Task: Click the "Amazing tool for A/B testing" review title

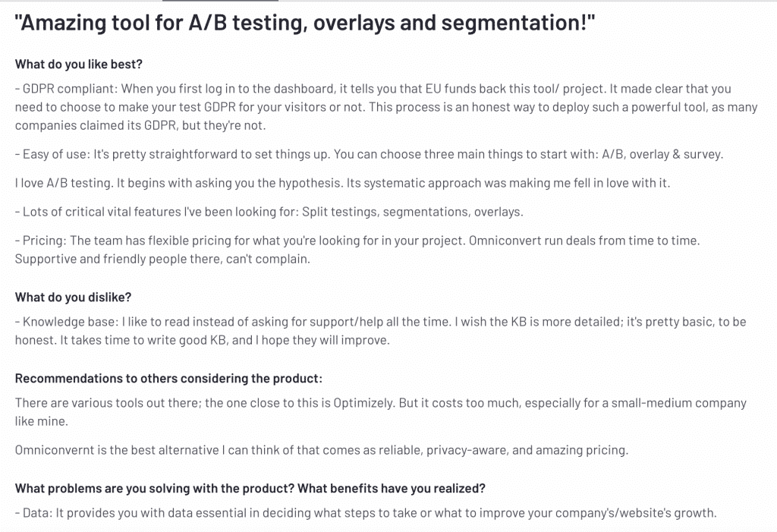Action: (x=304, y=23)
